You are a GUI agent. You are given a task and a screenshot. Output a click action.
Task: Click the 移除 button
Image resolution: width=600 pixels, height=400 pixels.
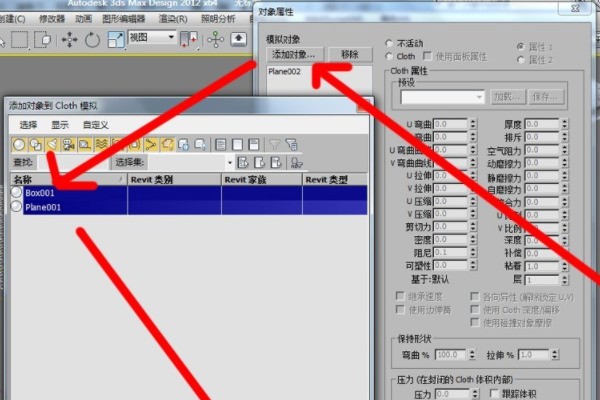(349, 53)
